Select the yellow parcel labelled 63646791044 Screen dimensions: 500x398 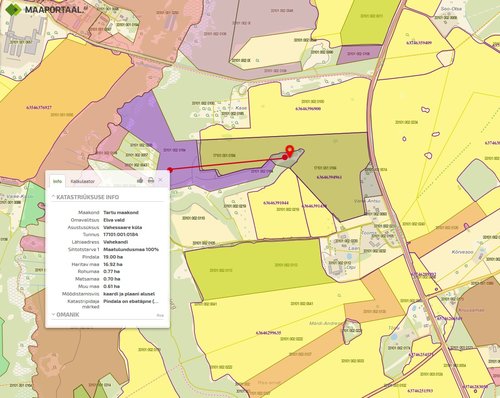tap(276, 203)
